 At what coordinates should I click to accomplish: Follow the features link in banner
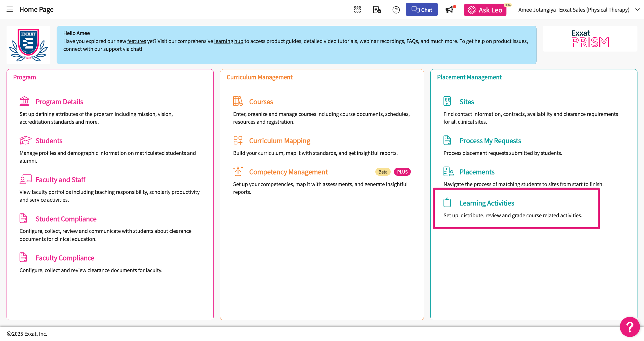pyautogui.click(x=137, y=41)
